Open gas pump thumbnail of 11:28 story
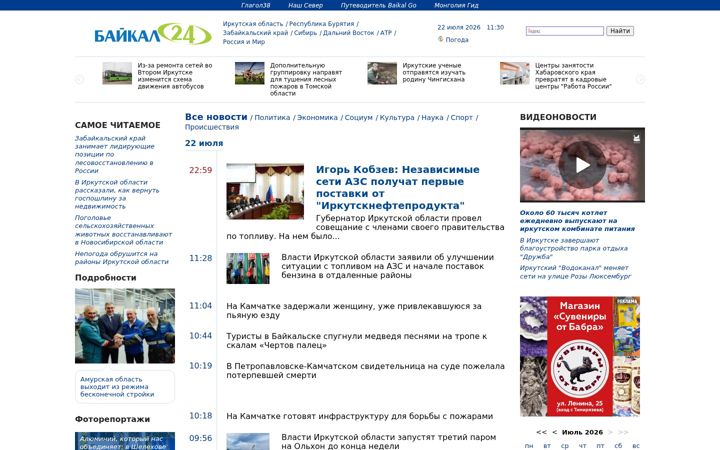The height and width of the screenshot is (450, 720). (248, 268)
